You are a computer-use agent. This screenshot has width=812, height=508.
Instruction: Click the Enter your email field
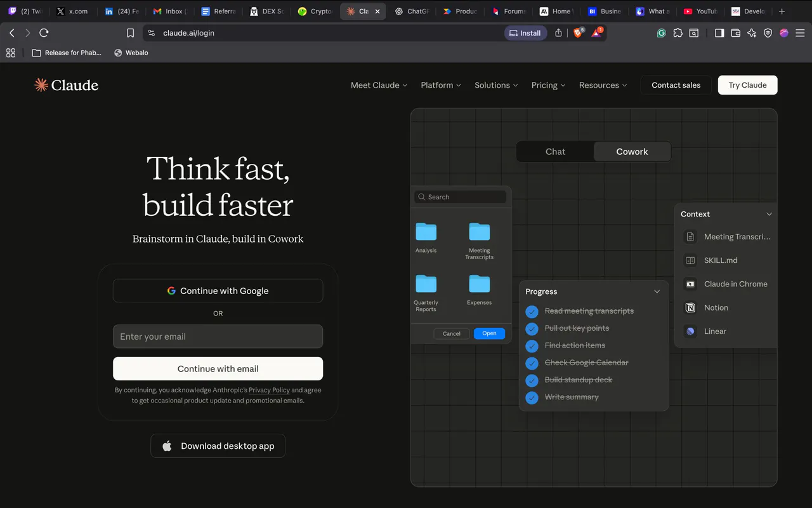(218, 337)
